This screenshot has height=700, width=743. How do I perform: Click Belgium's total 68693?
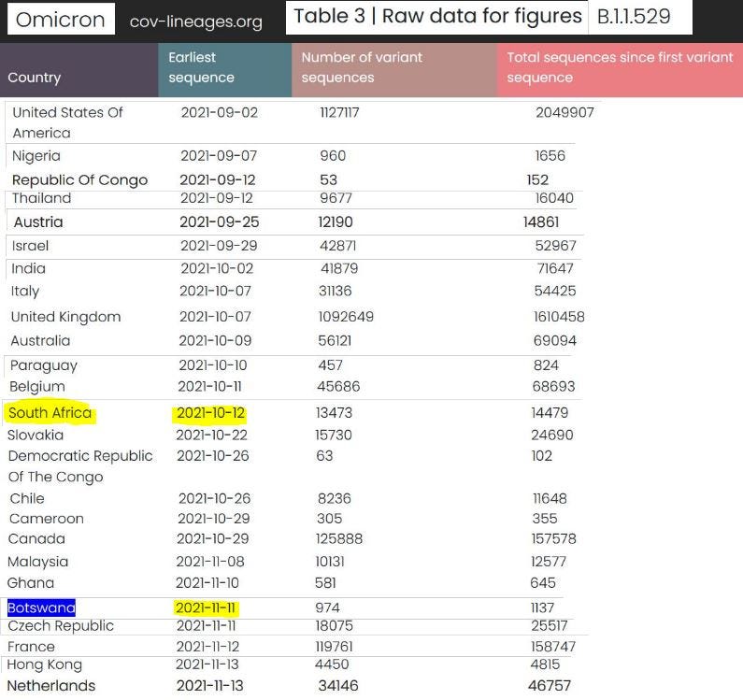[553, 386]
